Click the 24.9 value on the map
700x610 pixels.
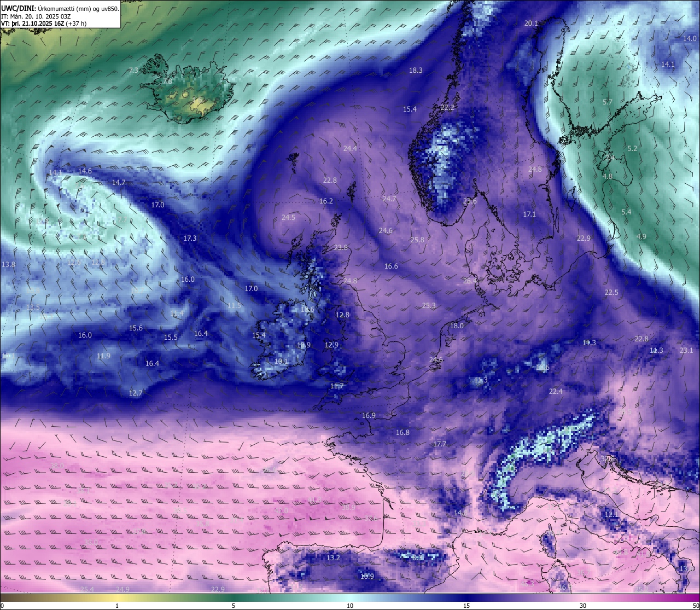pos(123,589)
